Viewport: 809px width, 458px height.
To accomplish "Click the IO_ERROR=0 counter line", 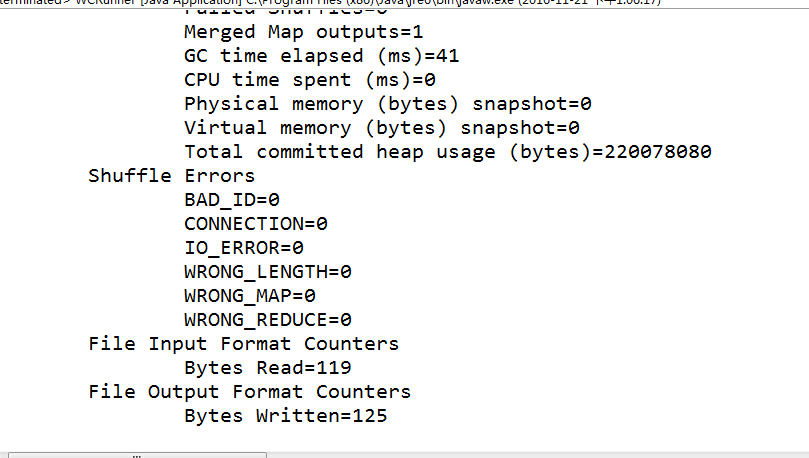I will (x=243, y=248).
